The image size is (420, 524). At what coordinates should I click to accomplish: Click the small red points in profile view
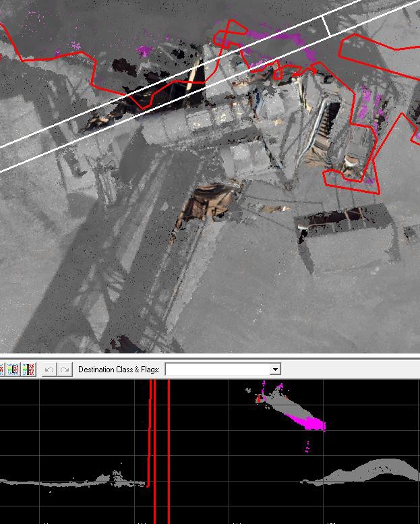(259, 399)
